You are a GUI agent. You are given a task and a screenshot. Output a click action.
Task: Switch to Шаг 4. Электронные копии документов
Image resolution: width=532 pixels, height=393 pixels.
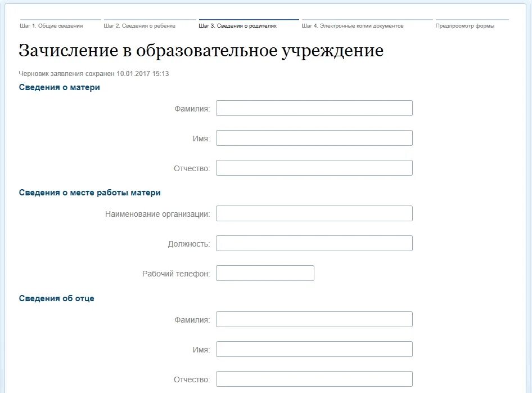[353, 26]
